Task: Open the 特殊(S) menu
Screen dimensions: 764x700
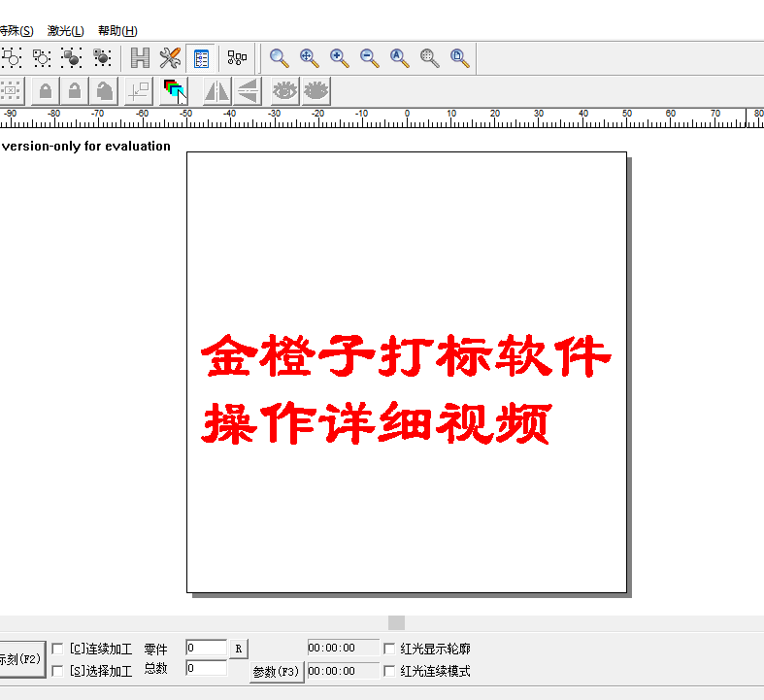Action: [17, 31]
